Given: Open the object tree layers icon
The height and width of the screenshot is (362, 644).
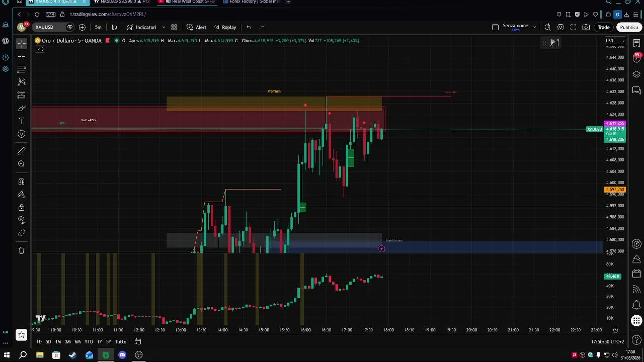Looking at the screenshot, I should coord(636,74).
